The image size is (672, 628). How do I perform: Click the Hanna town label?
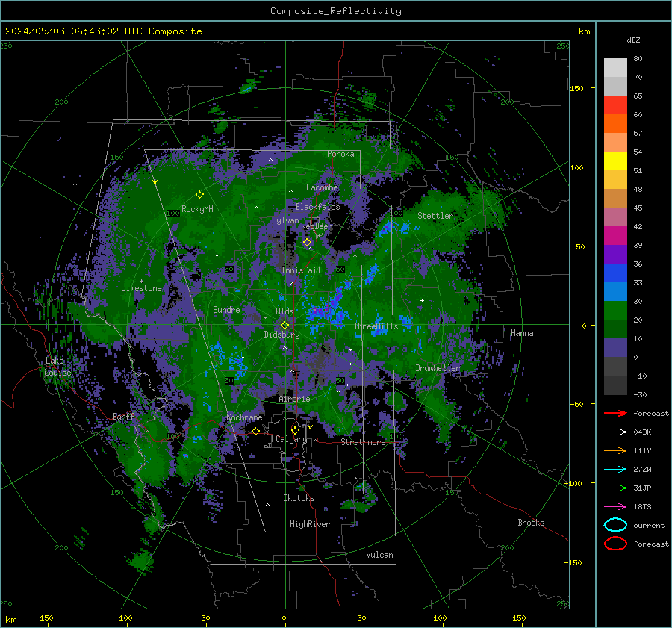(522, 333)
